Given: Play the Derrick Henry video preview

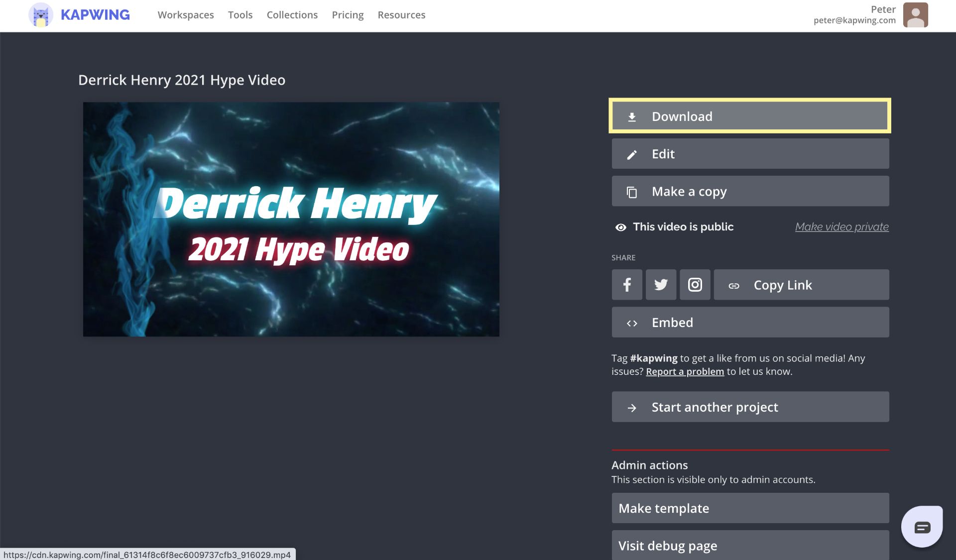Looking at the screenshot, I should [291, 220].
